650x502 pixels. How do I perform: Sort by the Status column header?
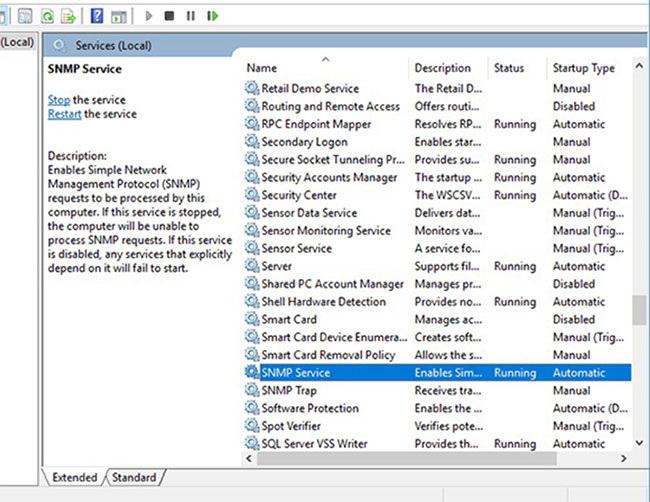tap(508, 68)
